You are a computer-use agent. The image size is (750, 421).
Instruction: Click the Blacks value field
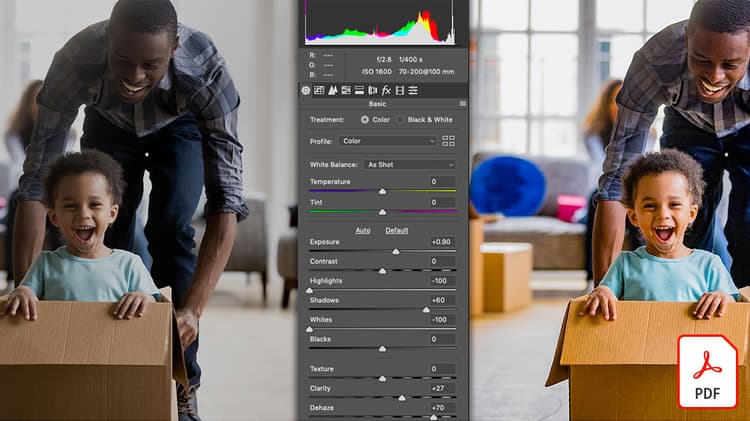(x=442, y=339)
